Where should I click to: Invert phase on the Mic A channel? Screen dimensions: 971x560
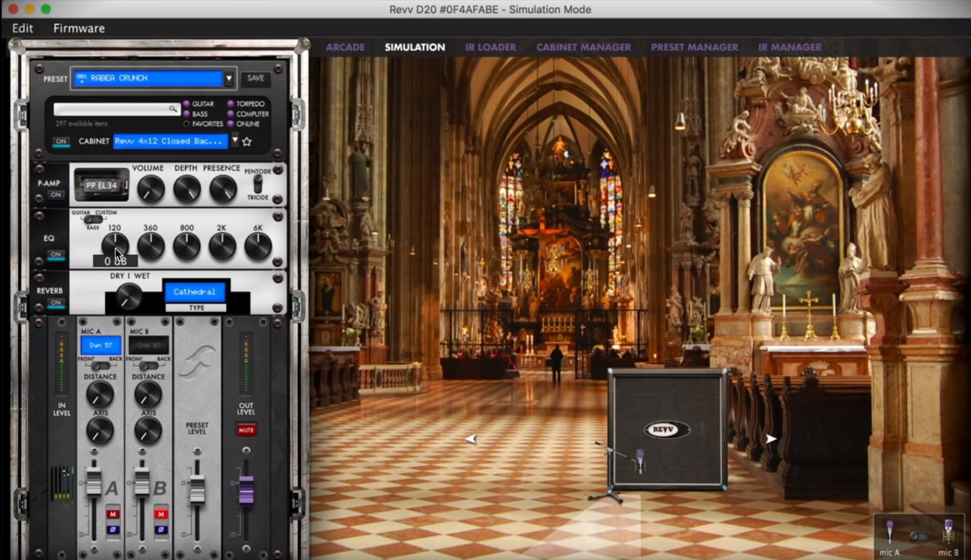click(113, 530)
